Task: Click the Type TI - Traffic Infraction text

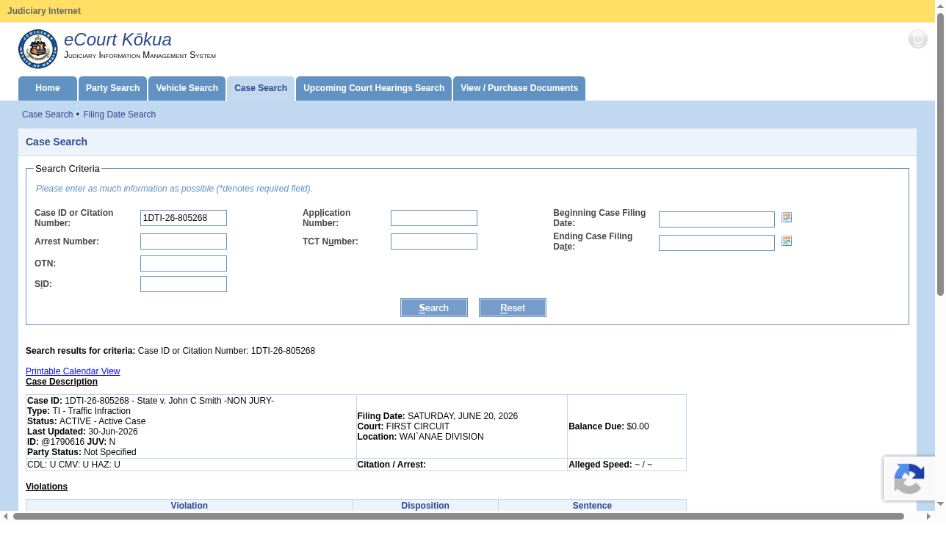Action: 79,411
